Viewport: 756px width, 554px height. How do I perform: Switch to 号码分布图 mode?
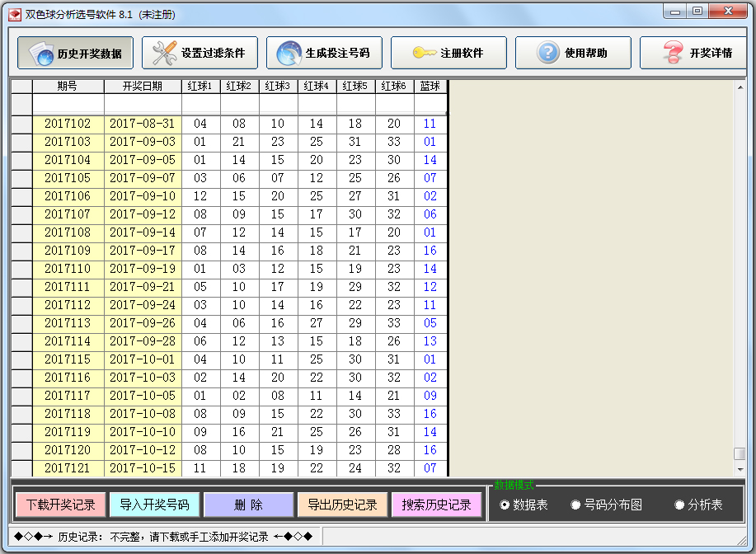[x=575, y=505]
